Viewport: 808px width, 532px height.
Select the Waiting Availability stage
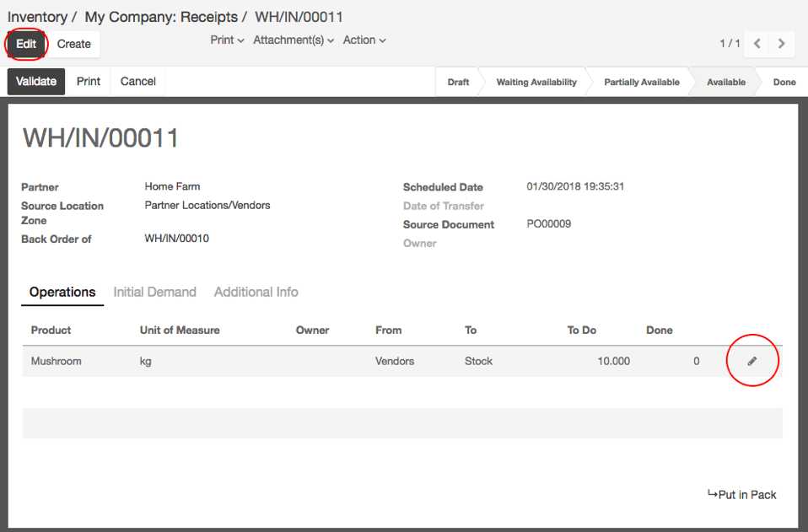click(536, 82)
